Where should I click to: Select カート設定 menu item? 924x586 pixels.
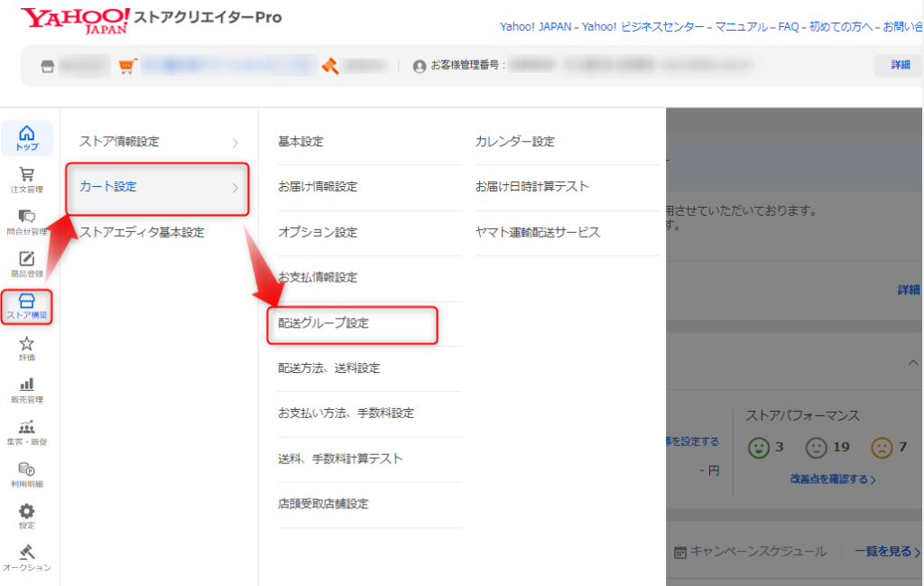coord(108,186)
